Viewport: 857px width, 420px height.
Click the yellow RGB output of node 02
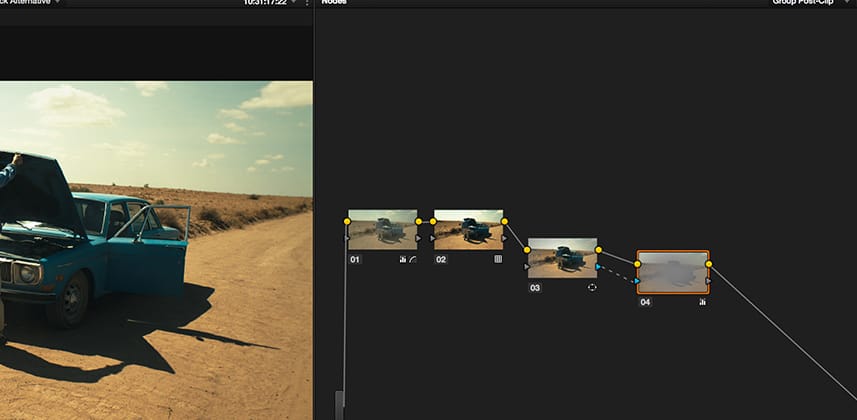(504, 221)
